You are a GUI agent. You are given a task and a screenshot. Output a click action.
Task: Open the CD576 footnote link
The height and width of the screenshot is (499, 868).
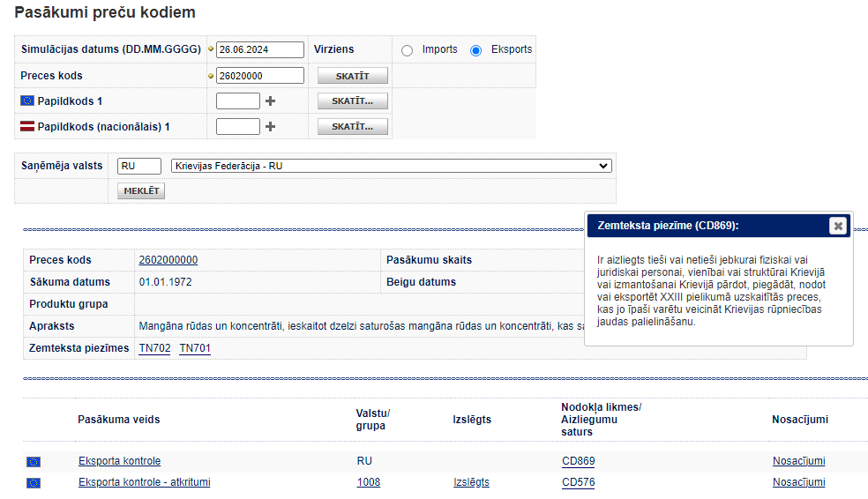pyautogui.click(x=579, y=482)
